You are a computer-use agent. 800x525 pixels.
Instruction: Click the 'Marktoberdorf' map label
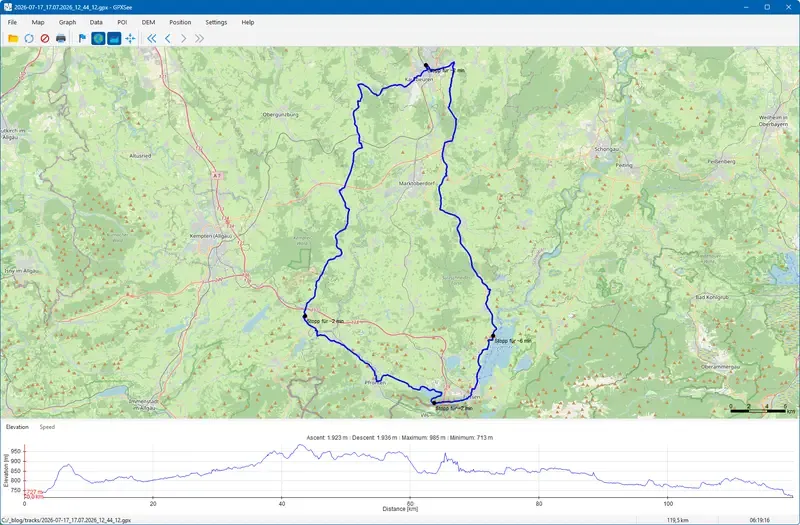tap(416, 183)
